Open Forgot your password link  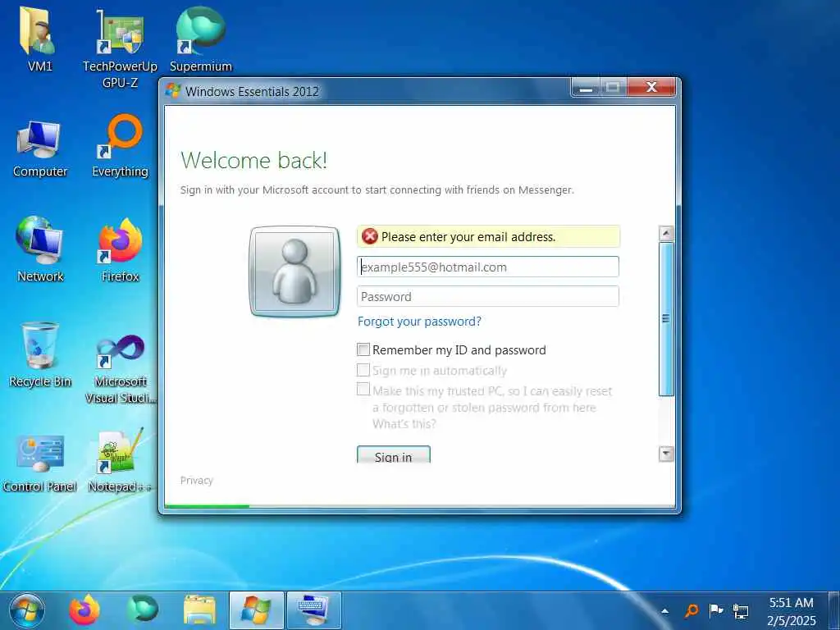point(419,322)
